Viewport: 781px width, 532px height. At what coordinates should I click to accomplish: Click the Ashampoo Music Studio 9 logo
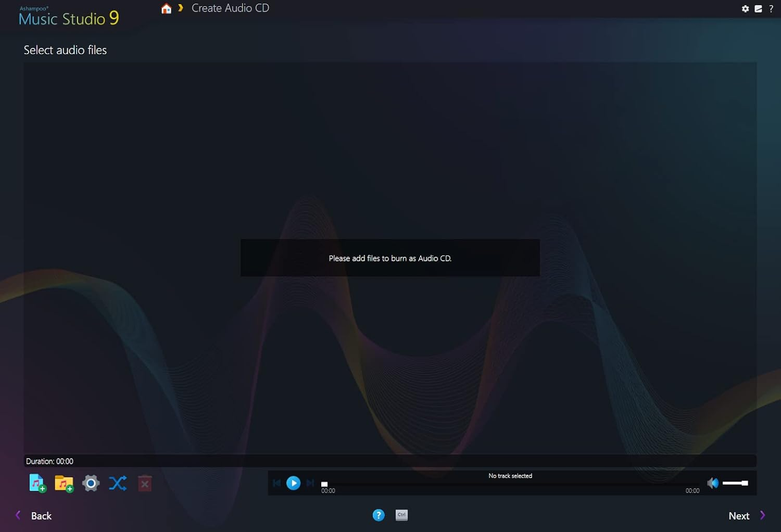click(x=67, y=16)
